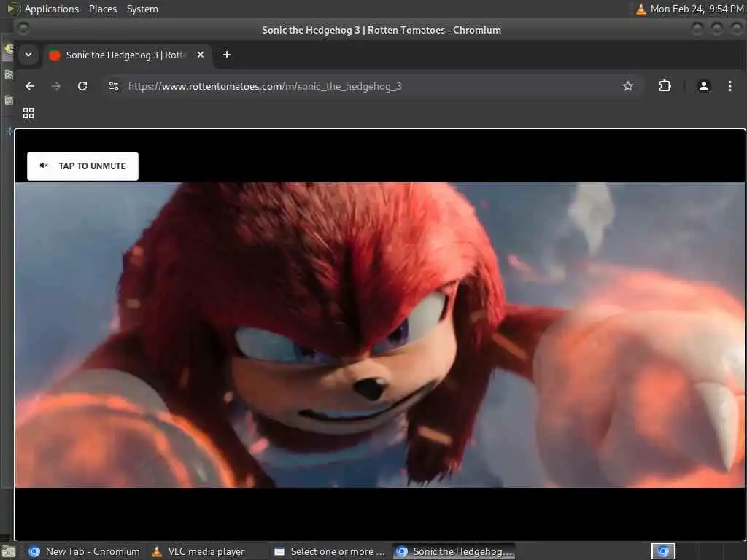This screenshot has width=747, height=560.
Task: Reload the Rotten Tomatoes page
Action: click(82, 86)
